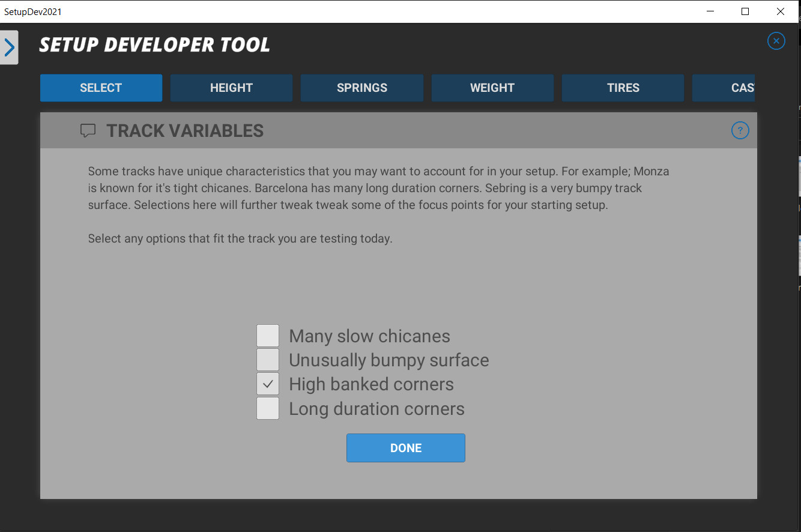Click the TRACK VARIABLES header title
Image resolution: width=801 pixels, height=532 pixels.
pyautogui.click(x=185, y=131)
